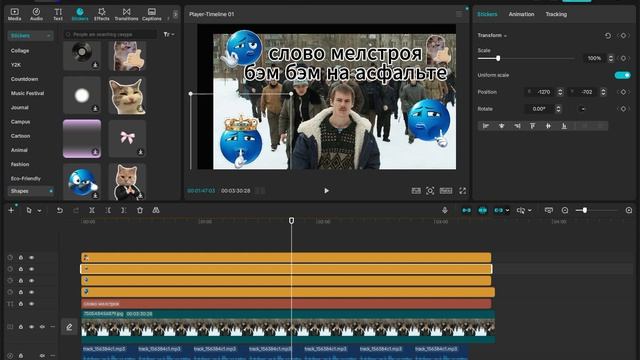Align the sticker to the left edge

[486, 126]
